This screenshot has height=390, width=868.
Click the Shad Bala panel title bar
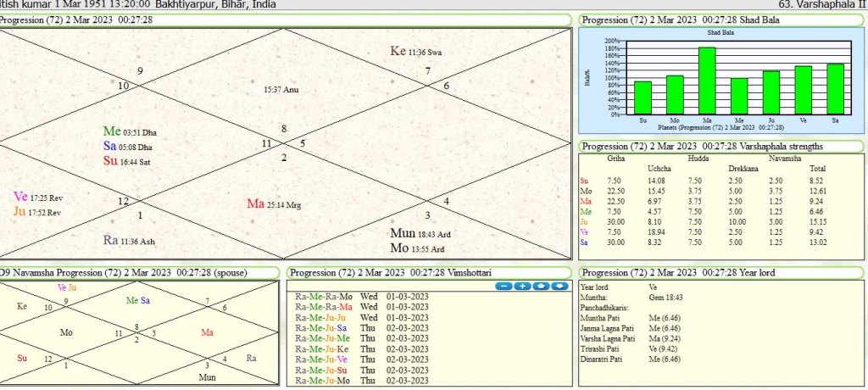tap(722, 20)
